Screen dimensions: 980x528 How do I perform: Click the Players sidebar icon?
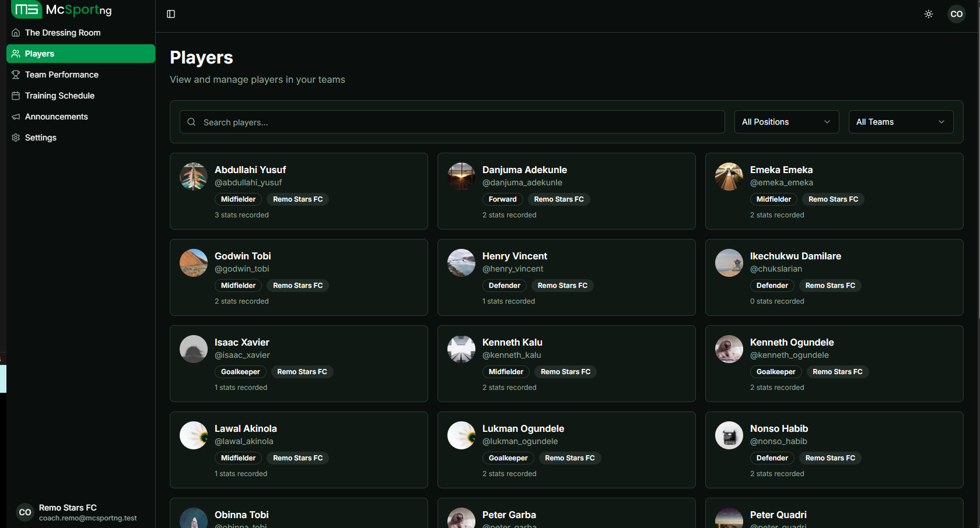tap(16, 54)
